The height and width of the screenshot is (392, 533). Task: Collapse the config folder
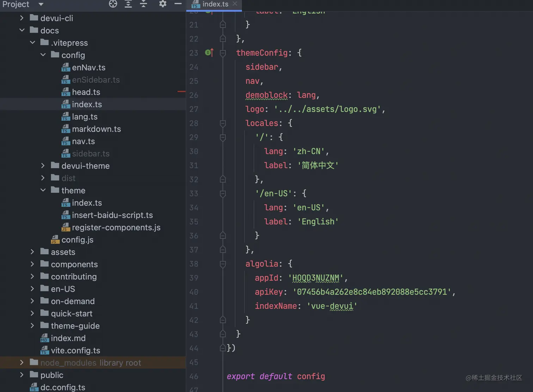pos(43,55)
